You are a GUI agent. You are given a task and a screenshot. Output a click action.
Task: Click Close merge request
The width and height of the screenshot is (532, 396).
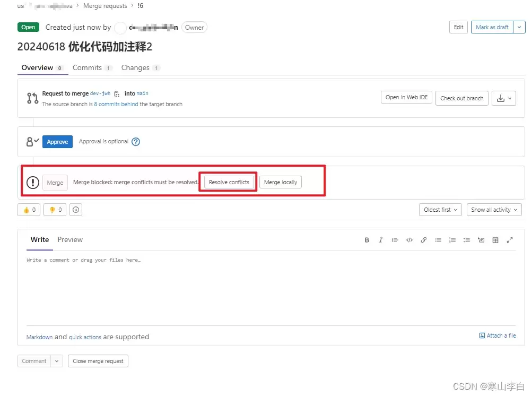[x=98, y=361]
